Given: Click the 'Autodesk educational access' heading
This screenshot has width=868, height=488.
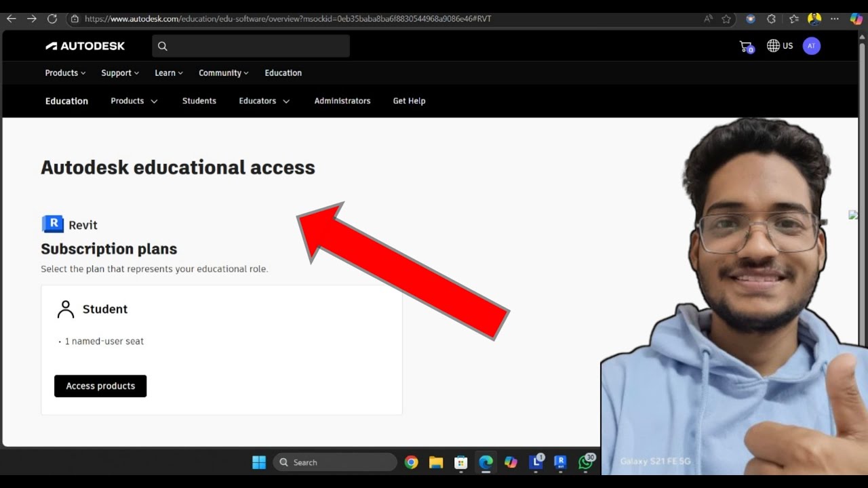Looking at the screenshot, I should point(178,167).
